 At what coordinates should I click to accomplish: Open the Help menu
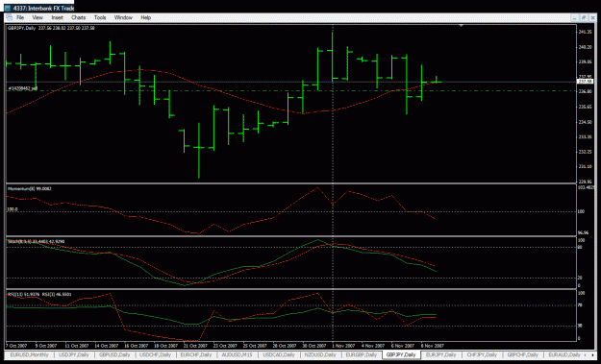point(145,17)
